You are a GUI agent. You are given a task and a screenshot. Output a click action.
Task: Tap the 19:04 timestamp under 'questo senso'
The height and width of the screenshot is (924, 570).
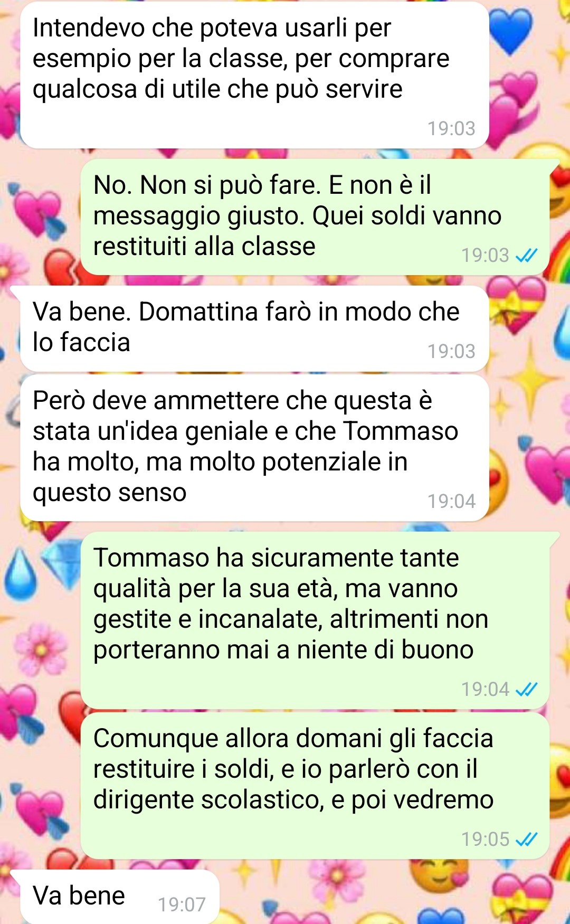pos(451,501)
